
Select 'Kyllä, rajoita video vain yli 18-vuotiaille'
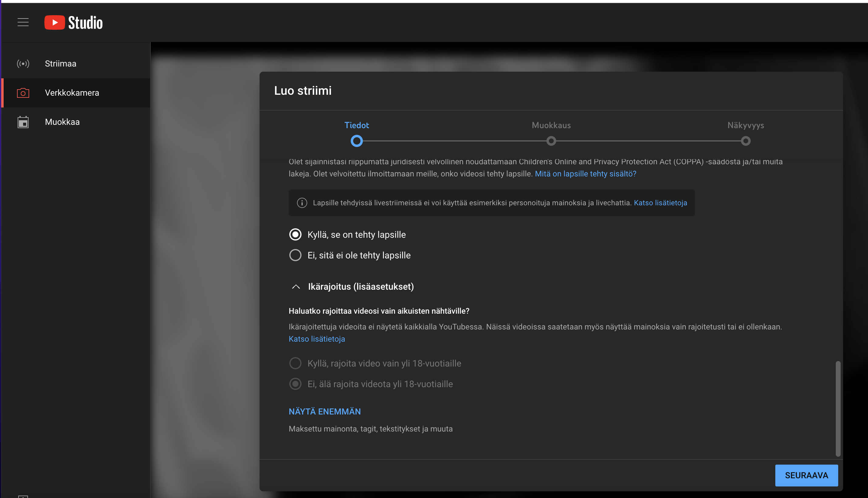click(295, 363)
